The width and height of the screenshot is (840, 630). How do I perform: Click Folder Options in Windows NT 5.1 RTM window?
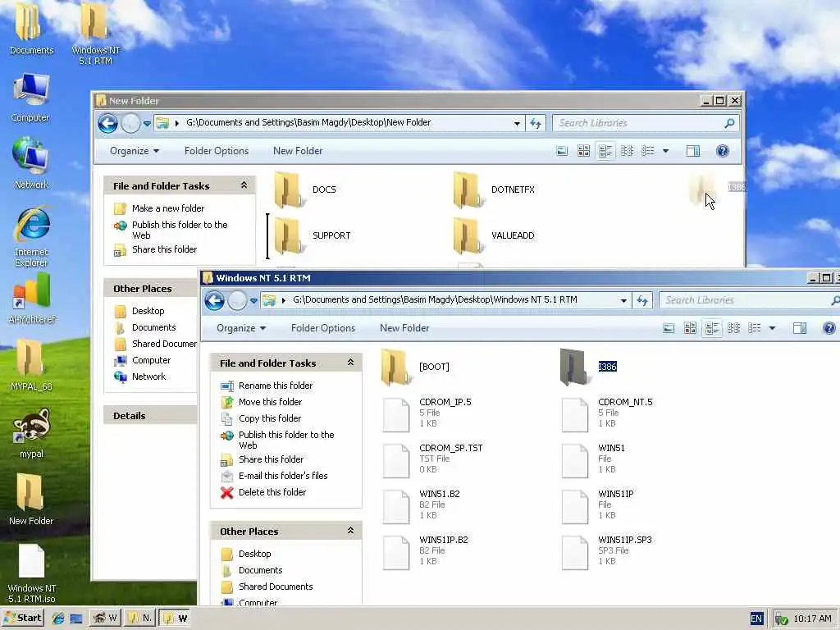click(323, 328)
